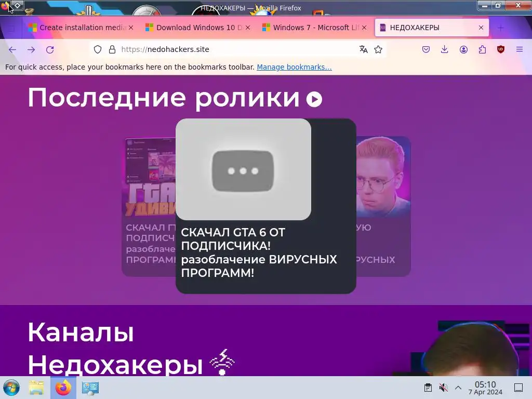The image size is (532, 399).
Task: Bookmark this page with the star
Action: click(378, 49)
